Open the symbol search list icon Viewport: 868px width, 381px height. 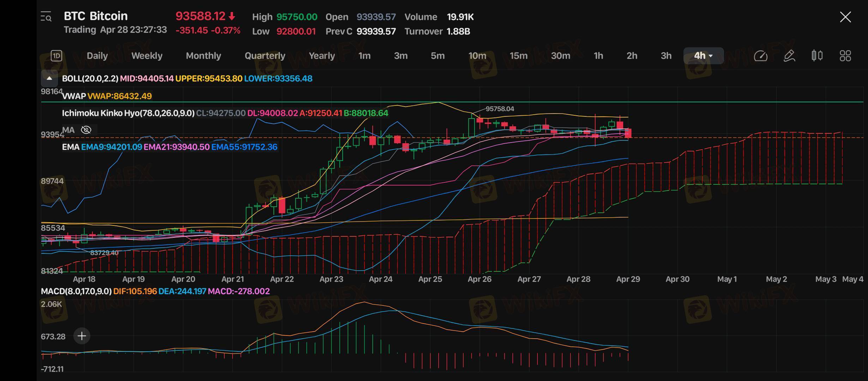coord(46,17)
